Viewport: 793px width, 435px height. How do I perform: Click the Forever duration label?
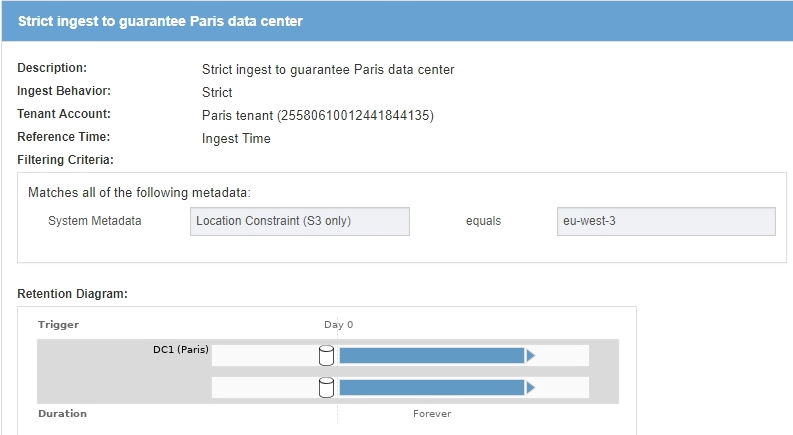432,413
